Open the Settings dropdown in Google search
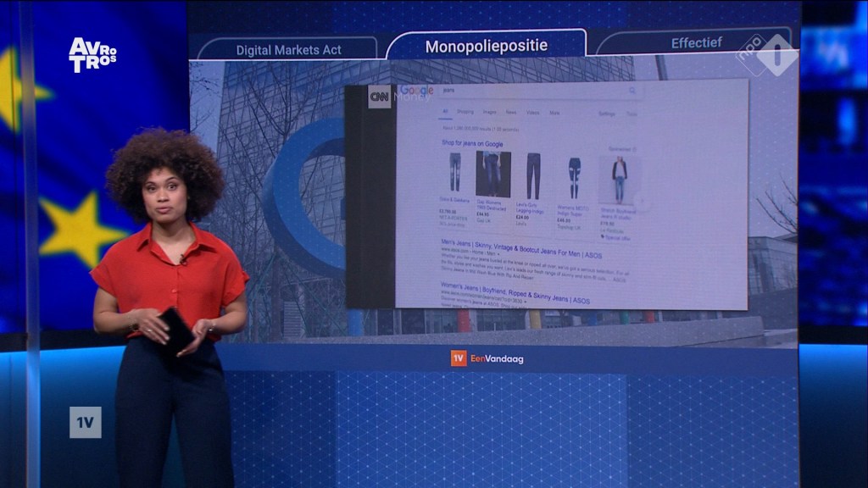 point(607,114)
